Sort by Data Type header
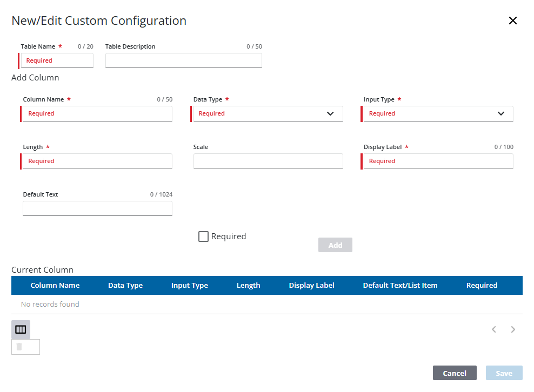 pyautogui.click(x=125, y=285)
